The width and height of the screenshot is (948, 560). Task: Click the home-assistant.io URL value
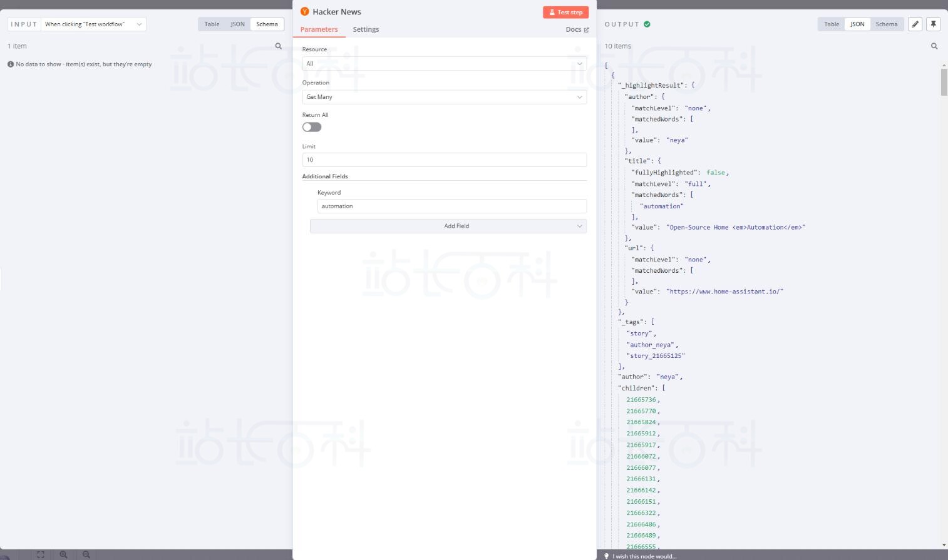(x=724, y=292)
